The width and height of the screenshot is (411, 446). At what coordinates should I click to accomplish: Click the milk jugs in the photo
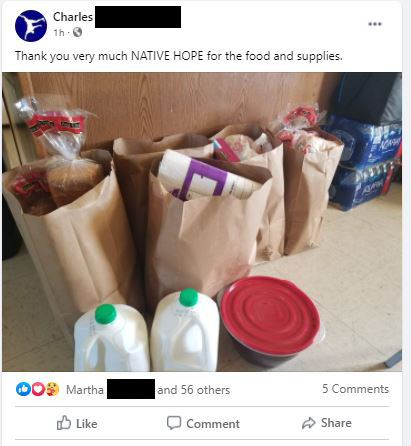coord(147,330)
